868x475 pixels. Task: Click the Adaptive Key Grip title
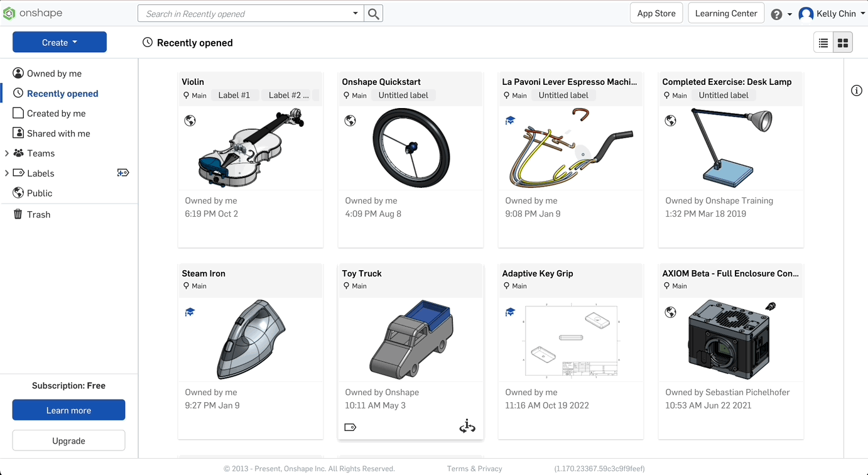coord(538,273)
